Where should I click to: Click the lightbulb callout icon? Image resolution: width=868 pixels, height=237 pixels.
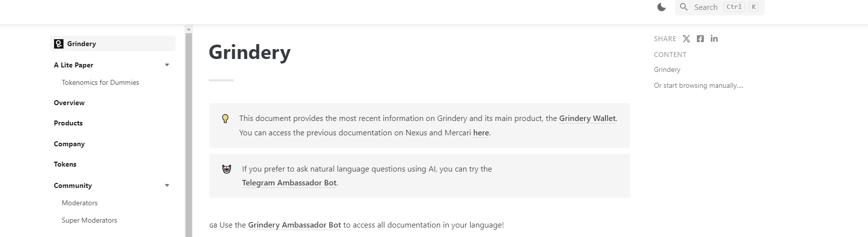(x=225, y=118)
